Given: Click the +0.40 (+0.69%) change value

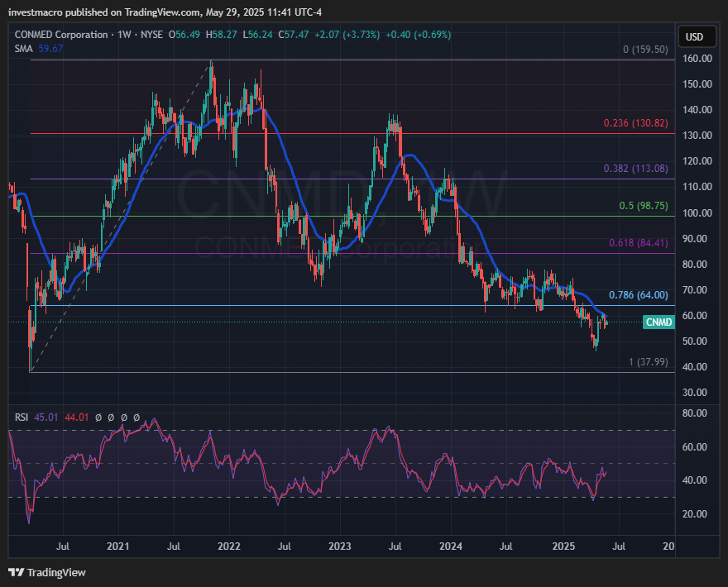Looking at the screenshot, I should coord(419,35).
